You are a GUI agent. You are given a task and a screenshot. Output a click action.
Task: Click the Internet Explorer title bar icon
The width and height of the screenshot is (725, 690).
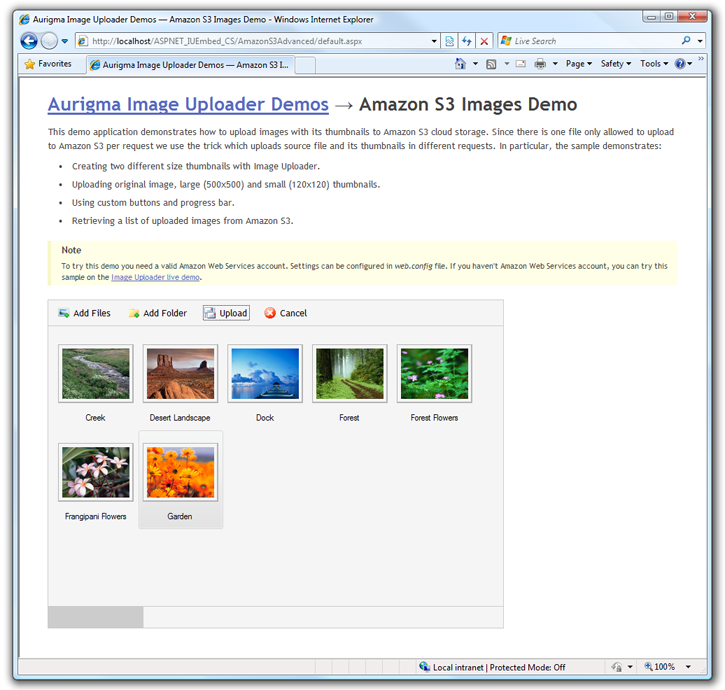click(x=25, y=19)
